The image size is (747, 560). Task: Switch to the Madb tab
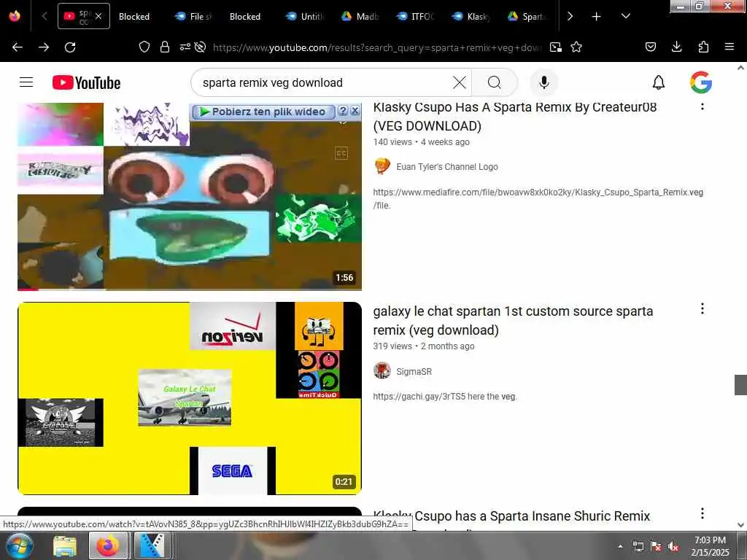[x=360, y=16]
